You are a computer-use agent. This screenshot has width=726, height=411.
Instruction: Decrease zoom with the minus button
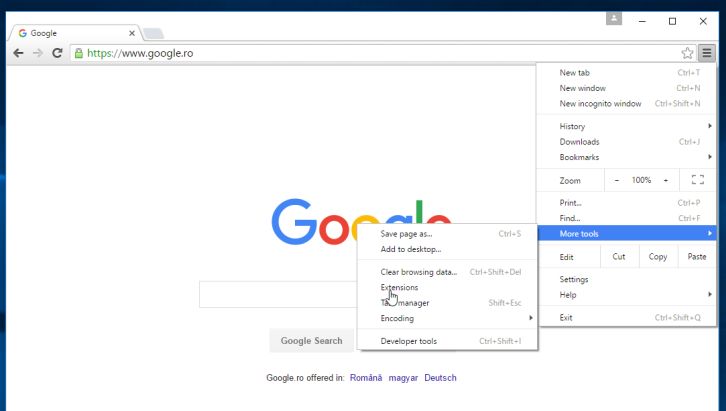coord(617,181)
